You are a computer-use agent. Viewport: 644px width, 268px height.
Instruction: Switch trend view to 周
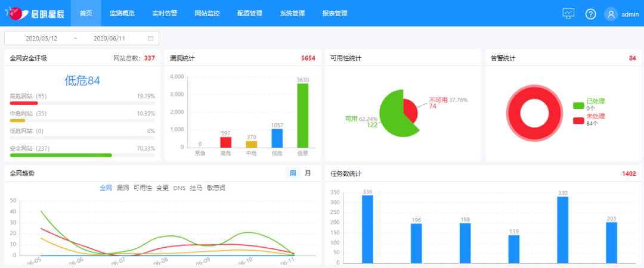293,173
